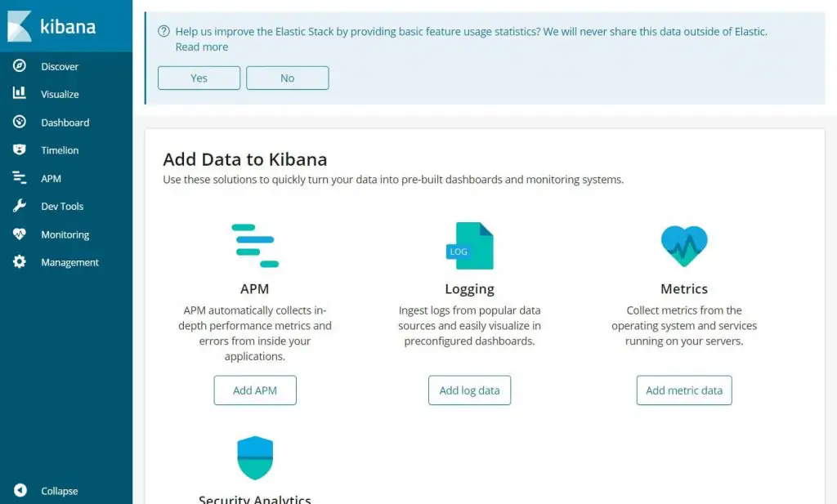This screenshot has width=837, height=504.
Task: Click the Security Analytics shield icon
Action: pos(255,457)
